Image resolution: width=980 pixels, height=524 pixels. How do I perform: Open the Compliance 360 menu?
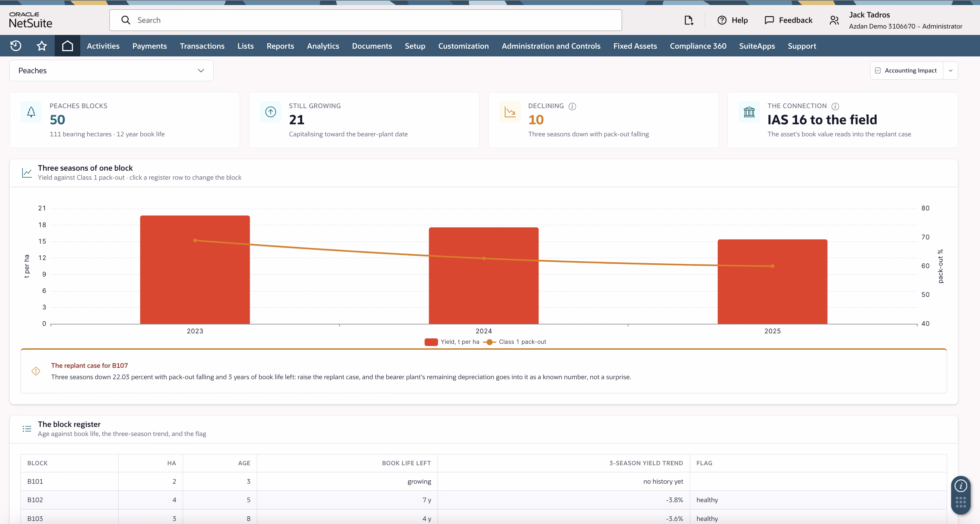pos(698,46)
